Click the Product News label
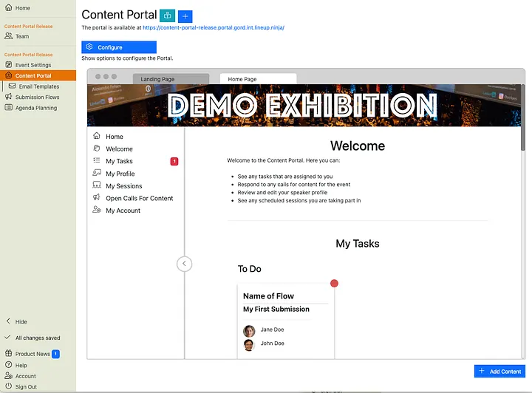532x393 pixels. click(33, 354)
